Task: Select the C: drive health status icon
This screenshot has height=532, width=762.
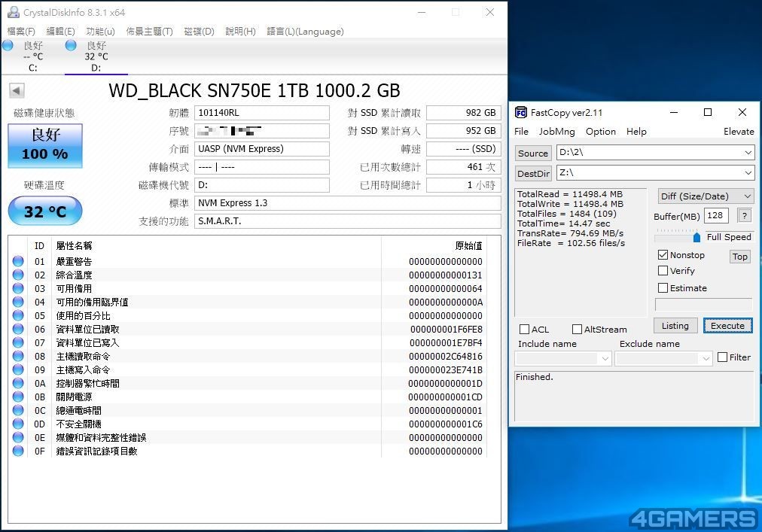Action: click(8, 46)
